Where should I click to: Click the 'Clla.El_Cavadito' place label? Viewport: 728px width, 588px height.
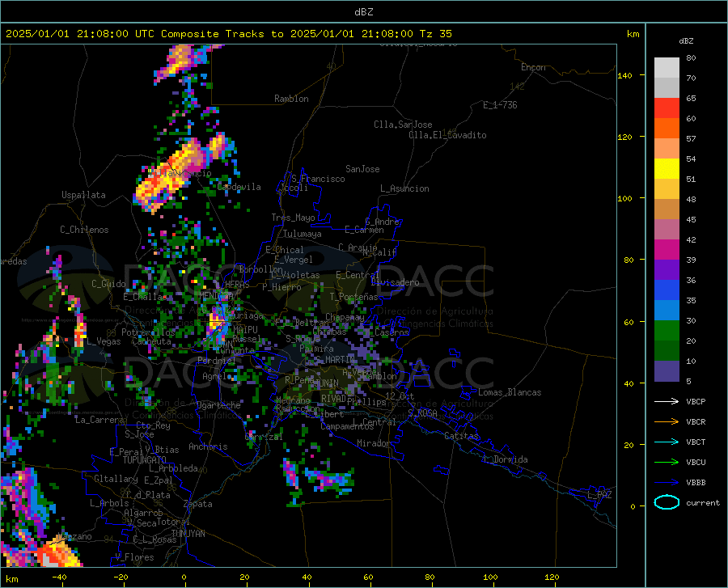tap(447, 135)
